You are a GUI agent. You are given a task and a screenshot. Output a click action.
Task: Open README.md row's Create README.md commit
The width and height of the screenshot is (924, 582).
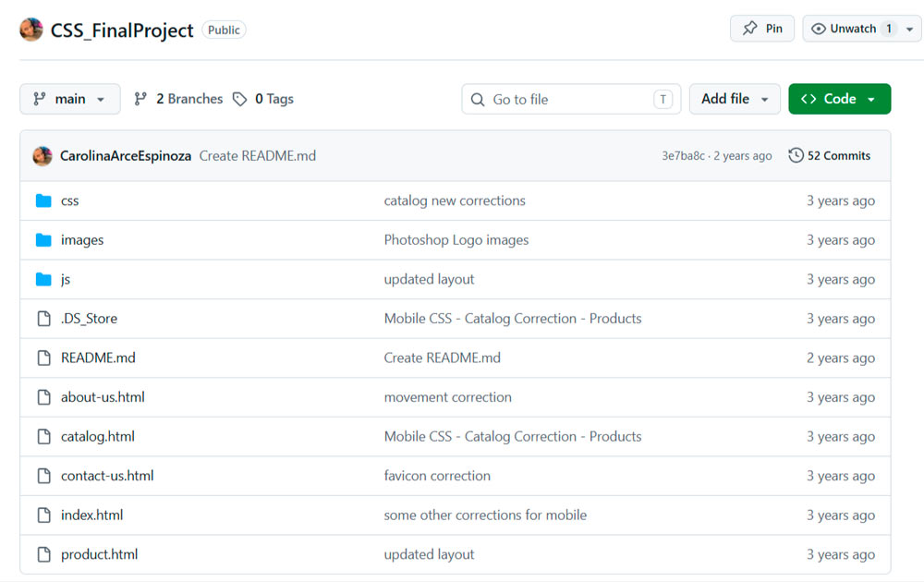pos(442,358)
